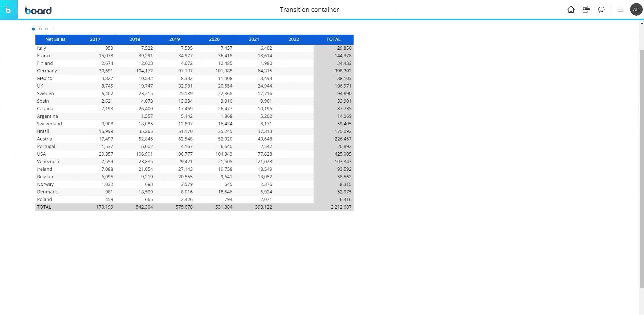
Task: Click the TOTAL column header
Action: pos(333,39)
